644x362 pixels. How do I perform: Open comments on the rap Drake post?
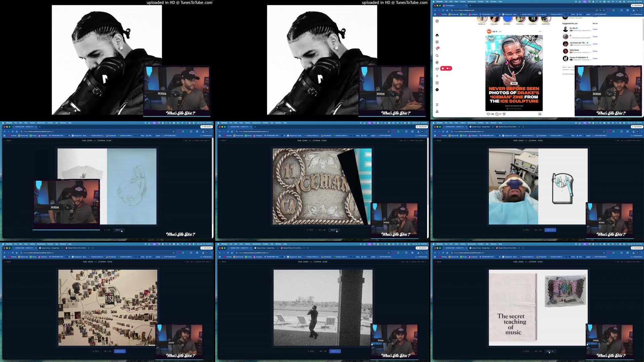tap(497, 114)
